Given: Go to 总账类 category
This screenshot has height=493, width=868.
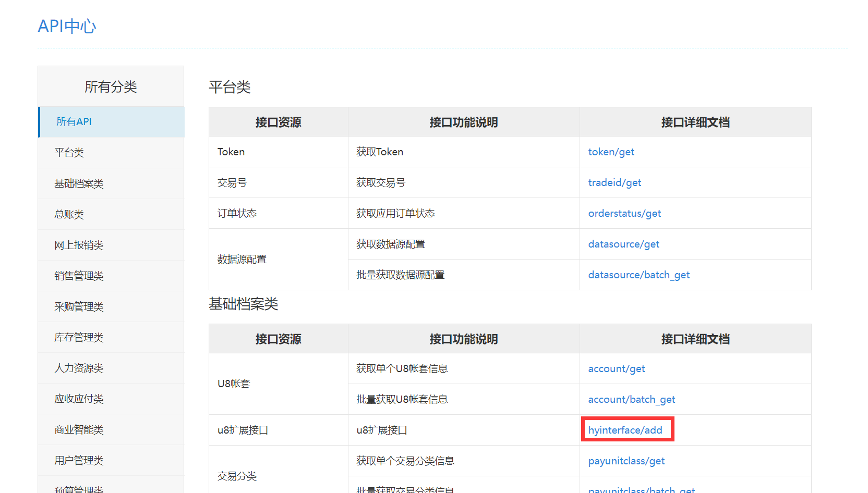Looking at the screenshot, I should tap(69, 214).
